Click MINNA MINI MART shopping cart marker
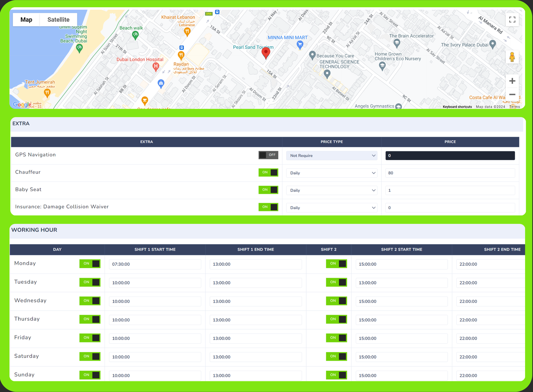The width and height of the screenshot is (533, 392). pos(300,45)
